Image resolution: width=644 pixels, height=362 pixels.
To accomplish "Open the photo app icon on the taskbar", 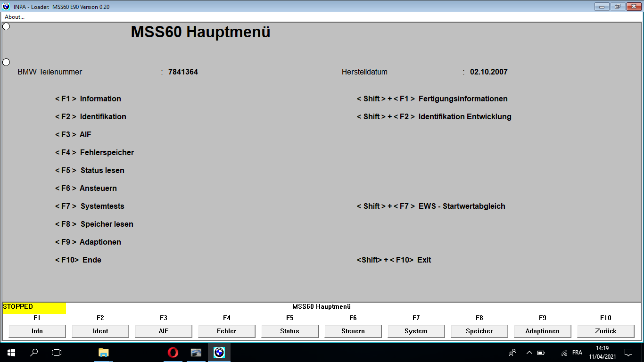I will point(196,353).
